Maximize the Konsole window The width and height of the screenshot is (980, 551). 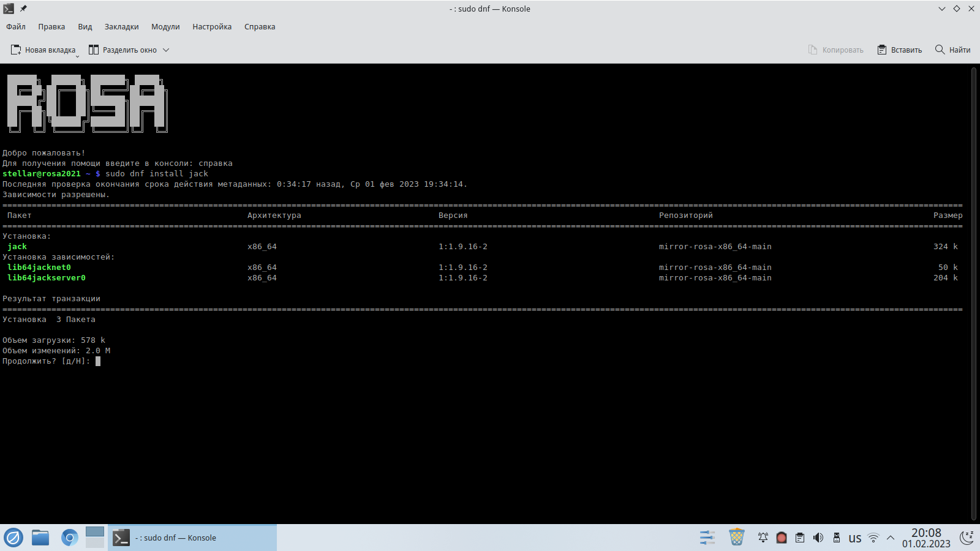pyautogui.click(x=957, y=9)
